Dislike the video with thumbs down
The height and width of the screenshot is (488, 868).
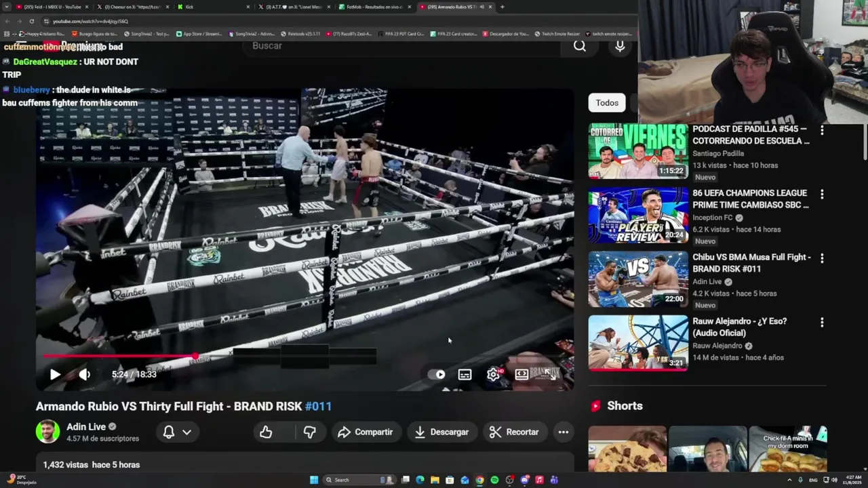click(310, 432)
